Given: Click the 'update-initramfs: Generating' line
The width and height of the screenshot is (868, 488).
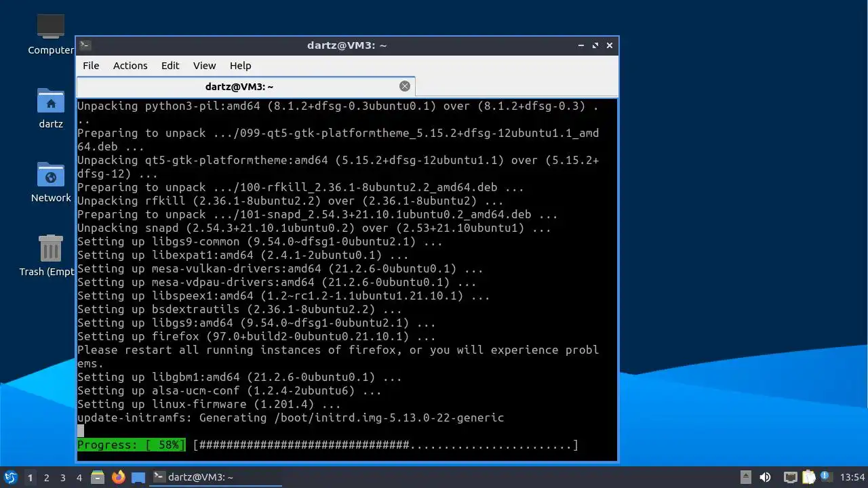Looking at the screenshot, I should 290,418.
